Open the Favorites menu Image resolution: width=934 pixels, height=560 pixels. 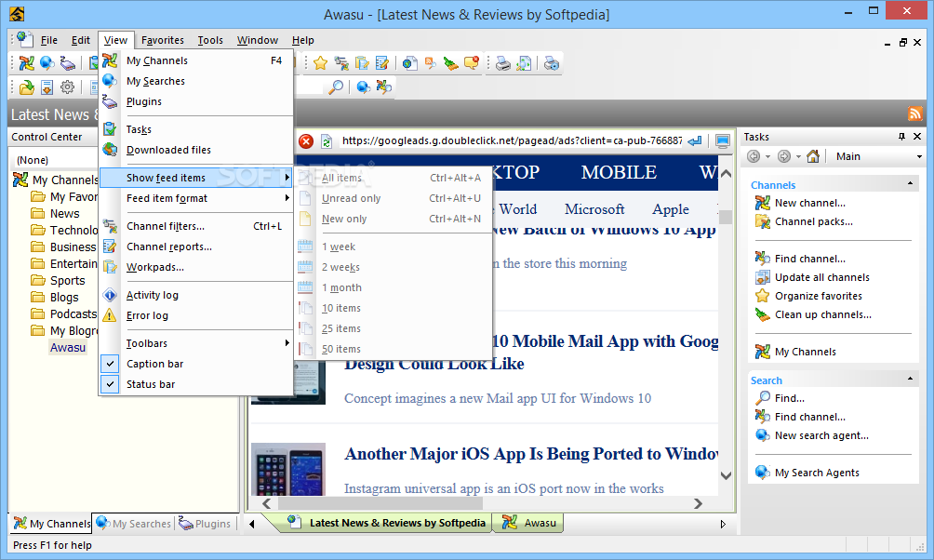163,40
